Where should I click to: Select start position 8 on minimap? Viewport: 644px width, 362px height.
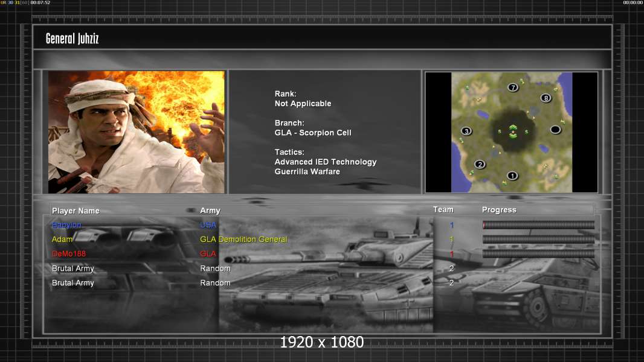point(546,98)
